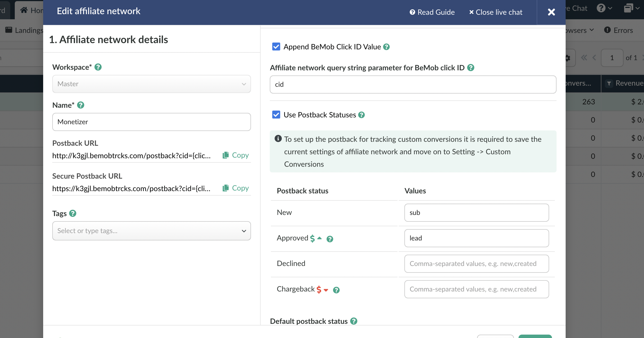Click the page number field showing 1
The width and height of the screenshot is (644, 338).
pos(612,58)
